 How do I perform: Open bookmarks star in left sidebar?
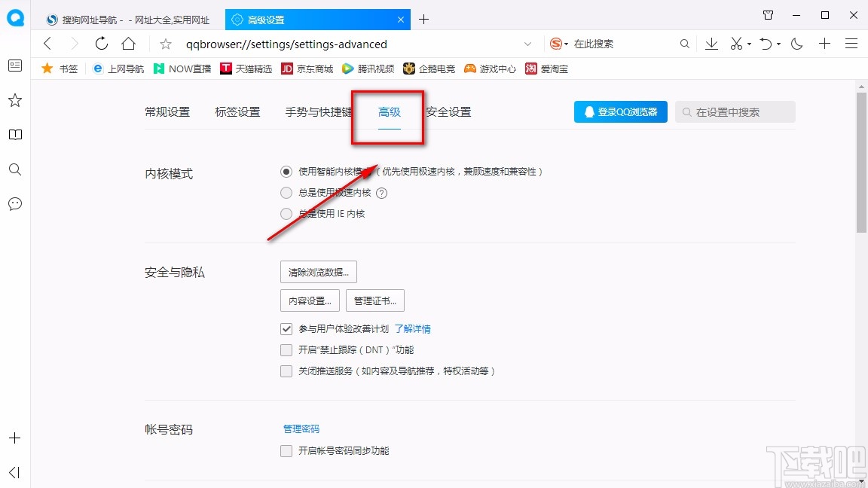click(x=14, y=99)
